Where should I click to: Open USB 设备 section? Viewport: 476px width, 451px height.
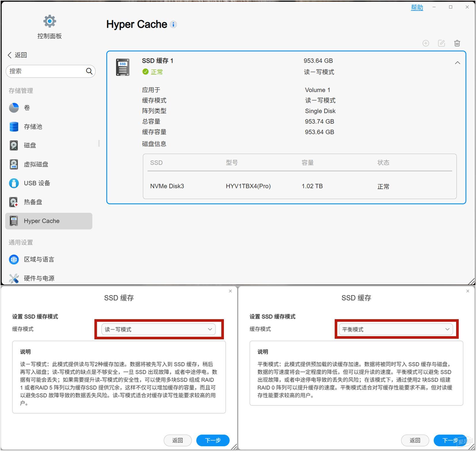pyautogui.click(x=37, y=183)
